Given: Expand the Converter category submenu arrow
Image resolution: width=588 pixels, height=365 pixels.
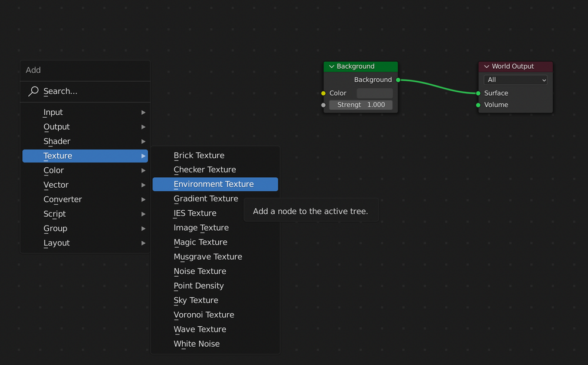Looking at the screenshot, I should click(x=143, y=200).
